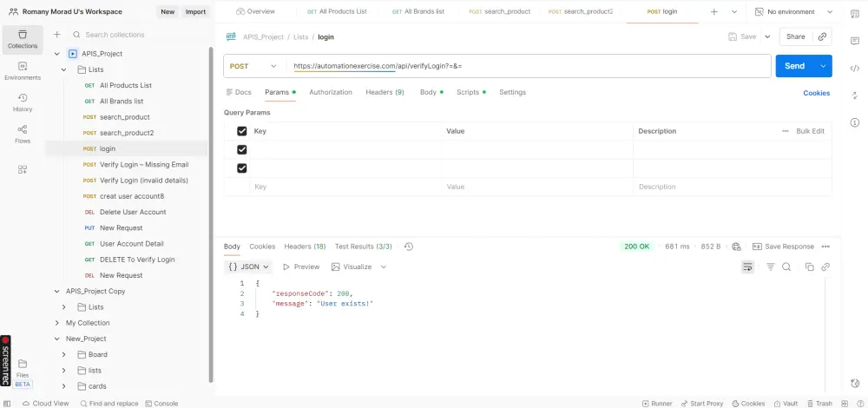Open the No environment dropdown
Viewport: 868px width, 408px height.
click(x=793, y=11)
